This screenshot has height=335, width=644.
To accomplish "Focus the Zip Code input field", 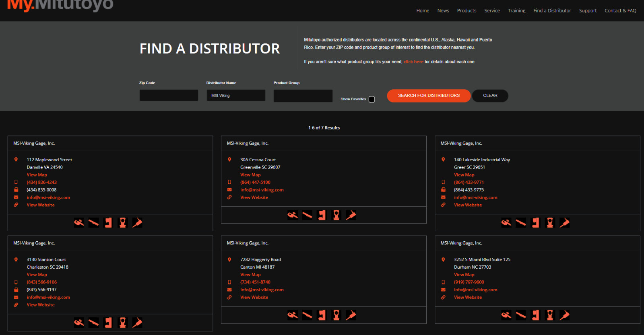I will click(x=169, y=96).
